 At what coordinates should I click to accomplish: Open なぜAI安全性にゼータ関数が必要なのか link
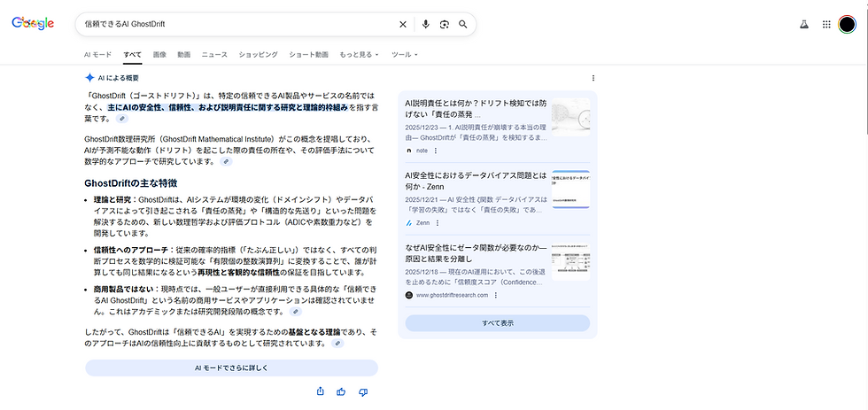click(x=475, y=253)
